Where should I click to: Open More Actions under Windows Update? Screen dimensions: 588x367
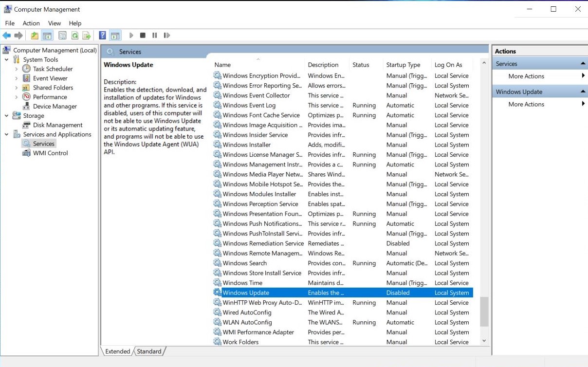pos(526,104)
